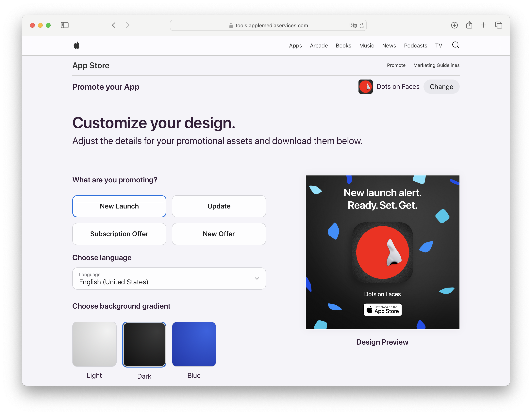Open the Marketing Guidelines link
532x415 pixels.
click(x=436, y=65)
